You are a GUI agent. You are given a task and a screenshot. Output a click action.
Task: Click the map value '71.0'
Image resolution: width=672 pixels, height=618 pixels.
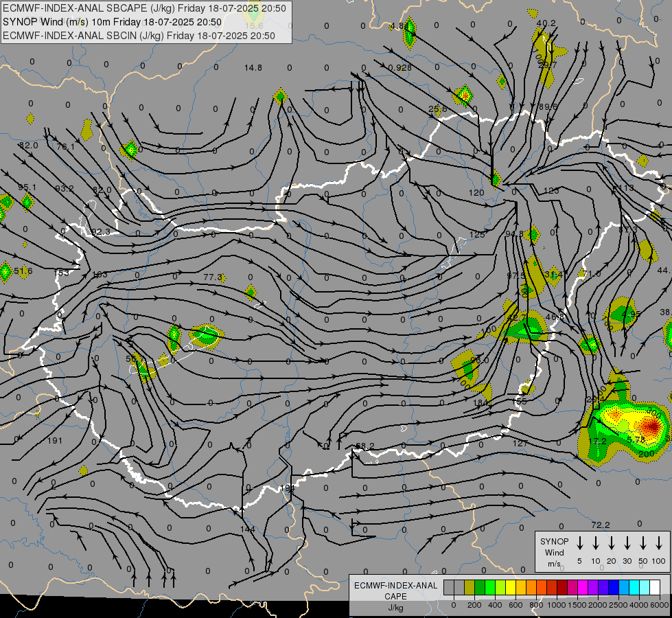click(592, 273)
